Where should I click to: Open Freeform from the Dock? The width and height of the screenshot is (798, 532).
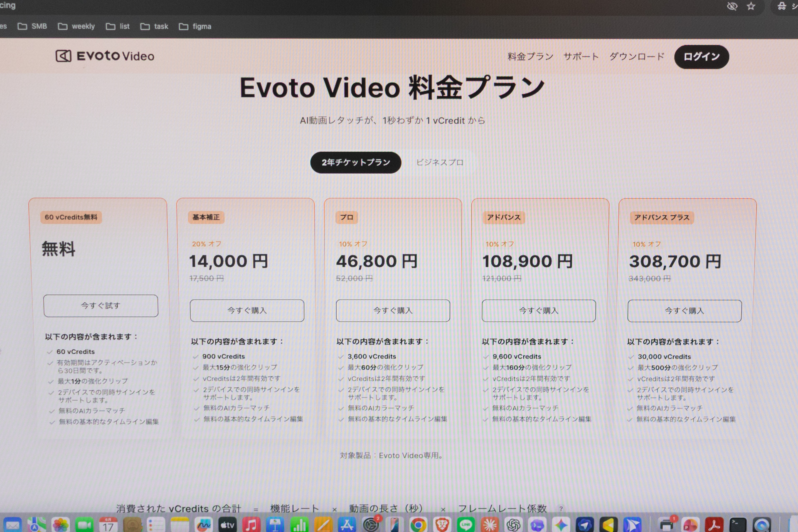click(204, 525)
